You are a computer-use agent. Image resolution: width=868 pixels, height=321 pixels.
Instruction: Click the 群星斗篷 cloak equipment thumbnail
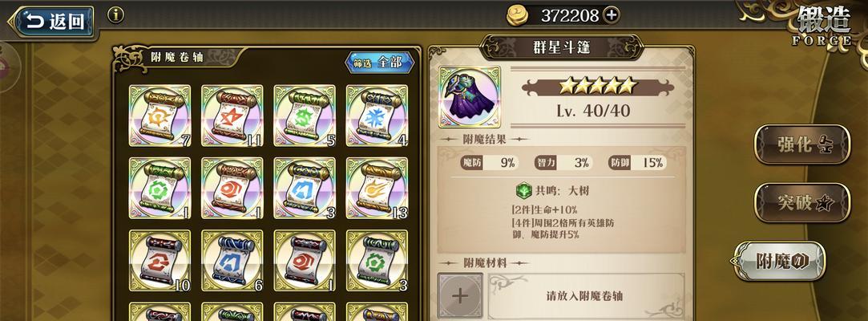470,97
